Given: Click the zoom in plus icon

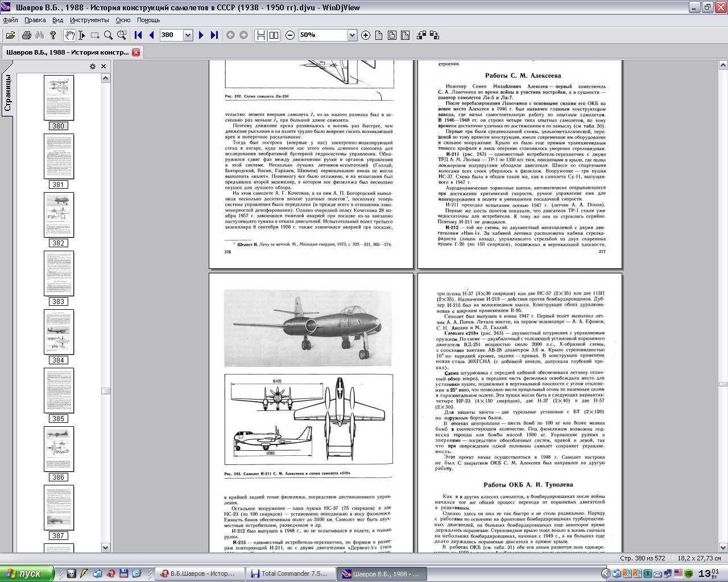Looking at the screenshot, I should tap(366, 35).
